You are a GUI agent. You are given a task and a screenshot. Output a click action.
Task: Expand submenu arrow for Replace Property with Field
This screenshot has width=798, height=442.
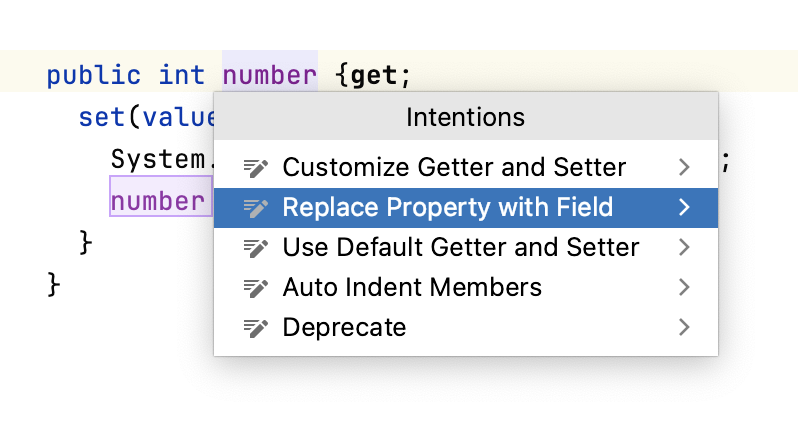[684, 207]
